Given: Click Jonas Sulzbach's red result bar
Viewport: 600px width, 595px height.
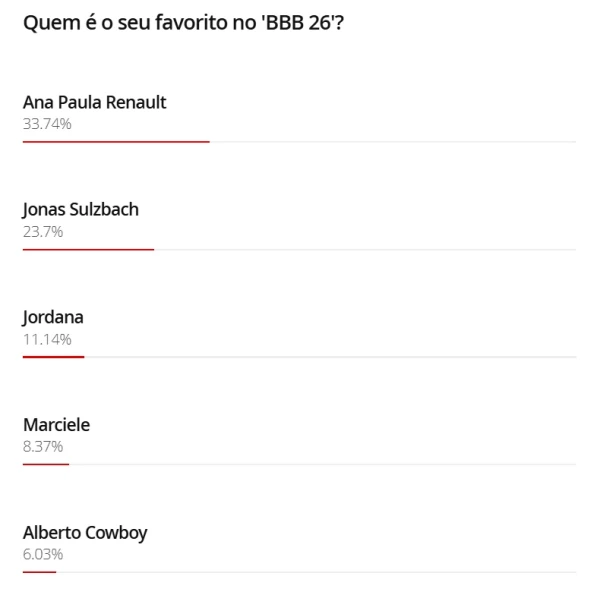Looking at the screenshot, I should pos(88,249).
